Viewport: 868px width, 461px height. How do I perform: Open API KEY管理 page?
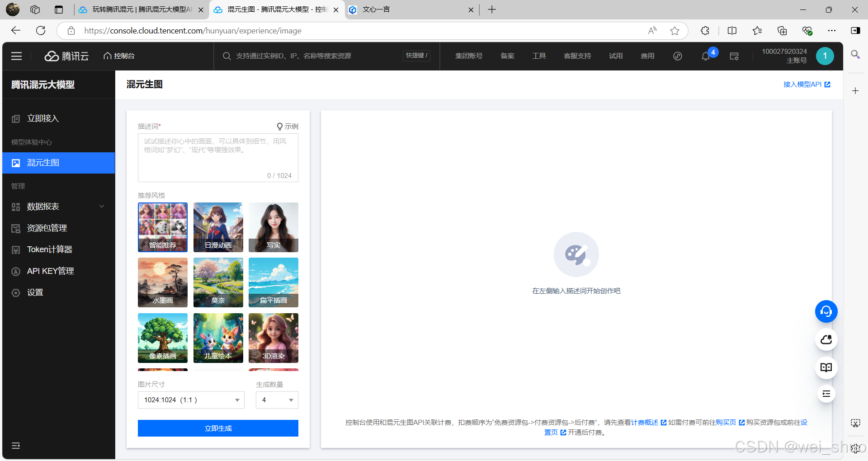[x=59, y=271]
